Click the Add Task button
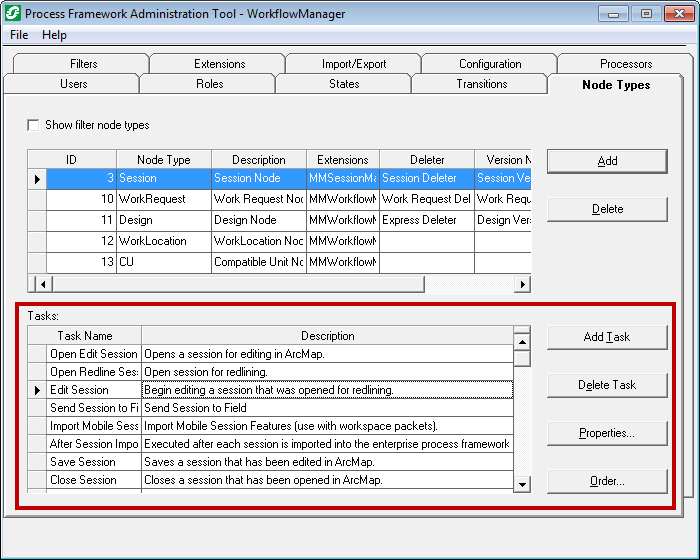 pyautogui.click(x=606, y=337)
